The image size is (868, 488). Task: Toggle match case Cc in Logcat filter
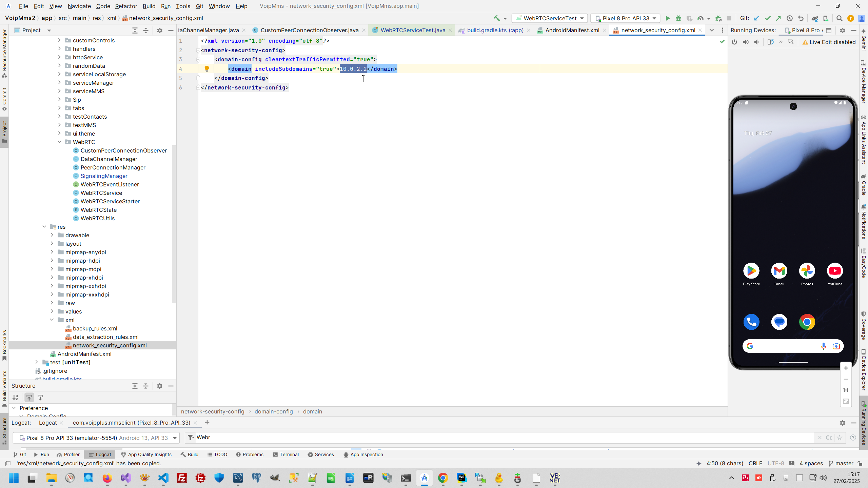pyautogui.click(x=829, y=438)
